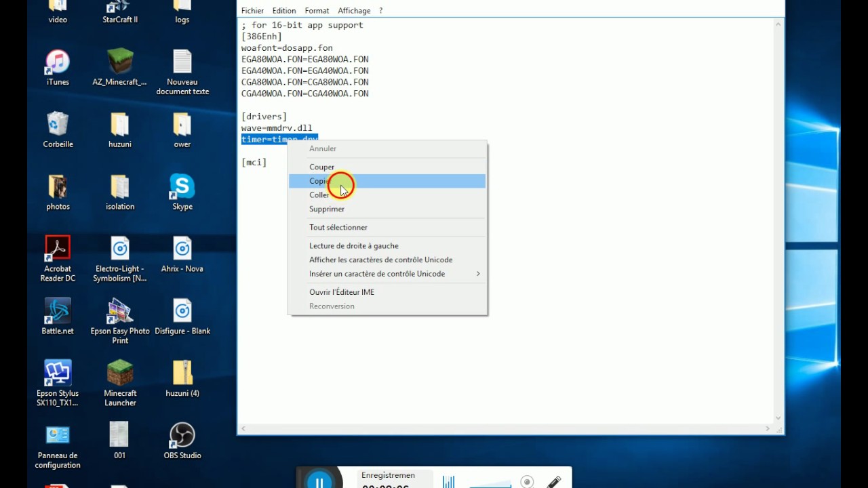Screen dimensions: 868x488
Task: Open Epson Easy Photo Print shortcut
Action: [x=120, y=321]
